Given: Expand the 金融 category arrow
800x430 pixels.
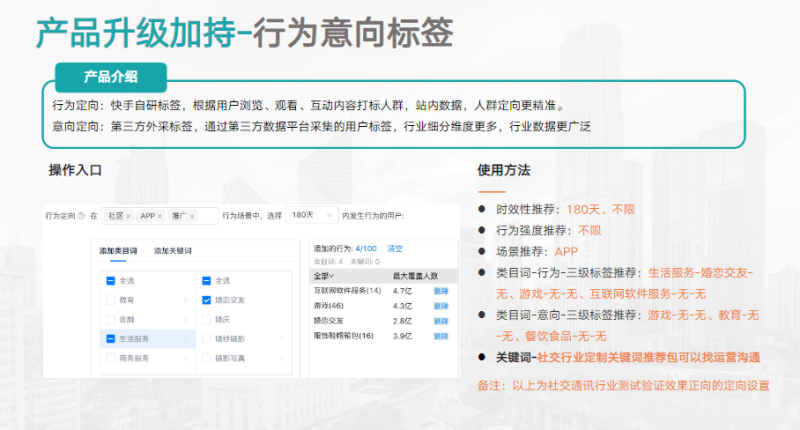Looking at the screenshot, I should pyautogui.click(x=186, y=319).
